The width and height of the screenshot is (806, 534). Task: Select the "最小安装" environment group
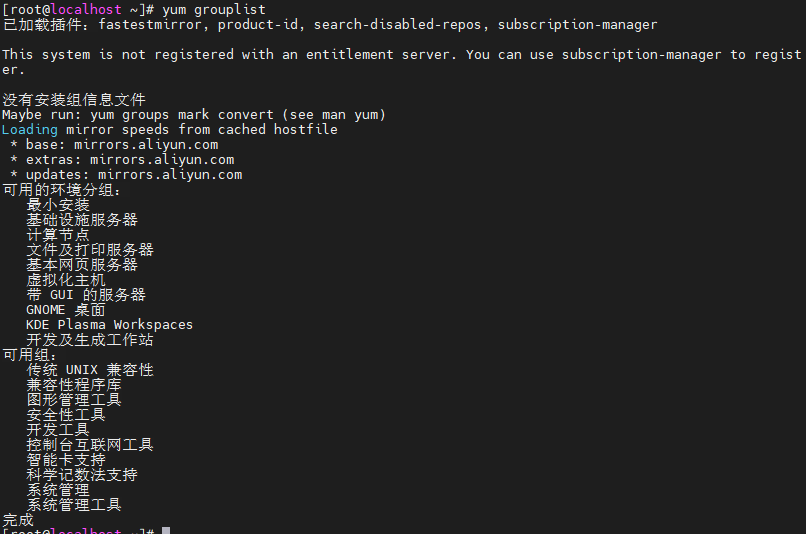pyautogui.click(x=57, y=205)
